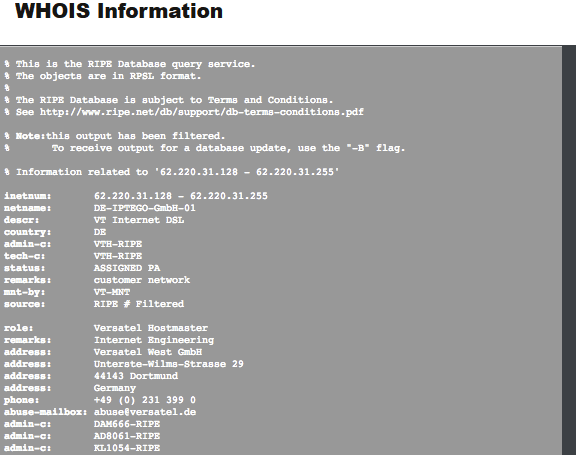Click remarks value Internet Engineering
The width and height of the screenshot is (576, 455).
[154, 340]
